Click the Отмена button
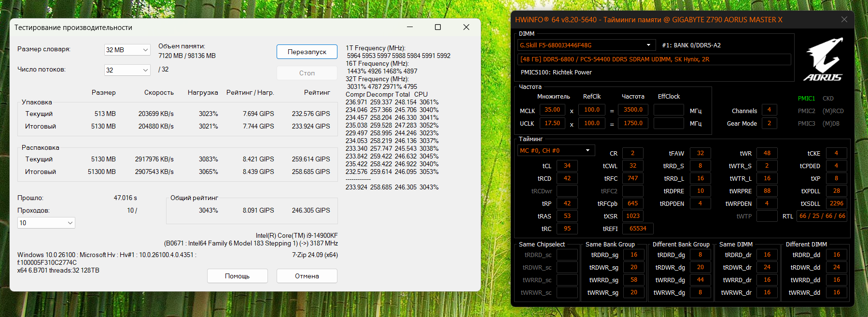Image resolution: width=868 pixels, height=317 pixels. pos(307,276)
